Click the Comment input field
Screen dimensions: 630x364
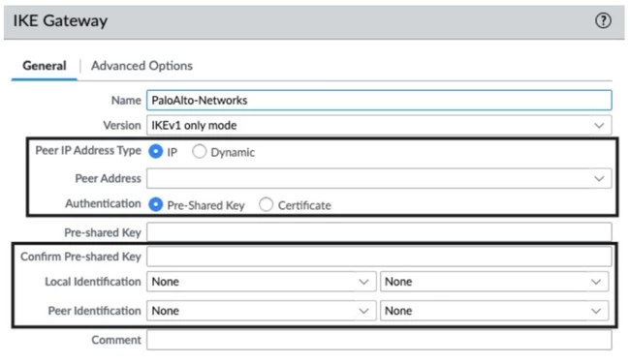click(379, 340)
